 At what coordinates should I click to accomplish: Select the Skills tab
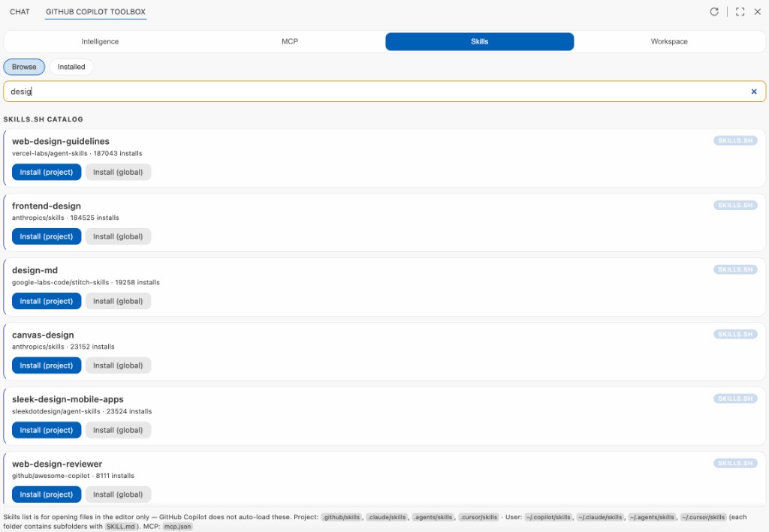480,41
